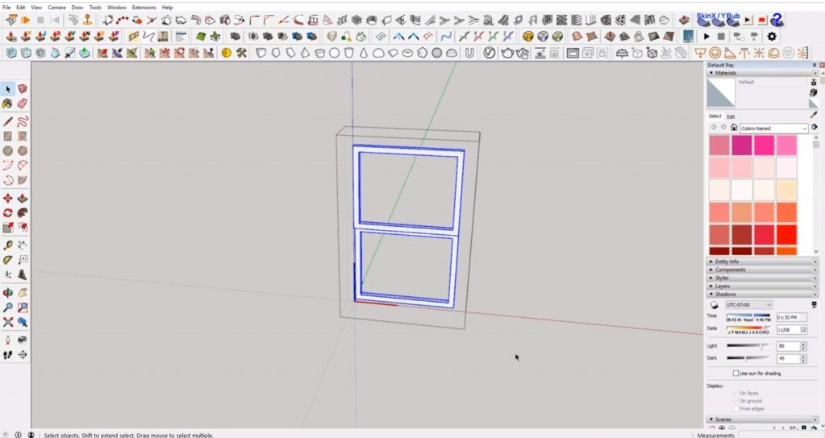Image resolution: width=825 pixels, height=438 pixels.
Task: Select the arrow Select tool
Action: coord(8,89)
